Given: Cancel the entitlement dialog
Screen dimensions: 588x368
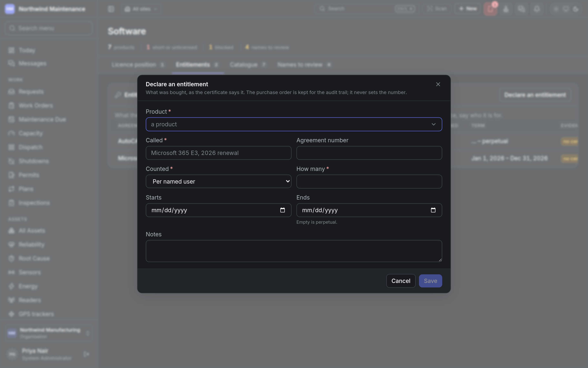Looking at the screenshot, I should 401,281.
